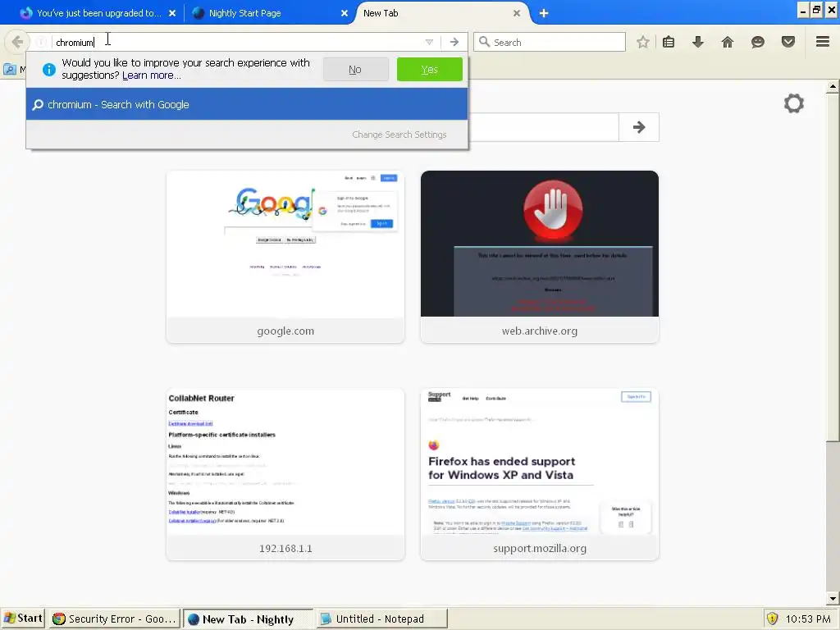
Task: Show bookmarks list icon
Action: pyautogui.click(x=669, y=42)
